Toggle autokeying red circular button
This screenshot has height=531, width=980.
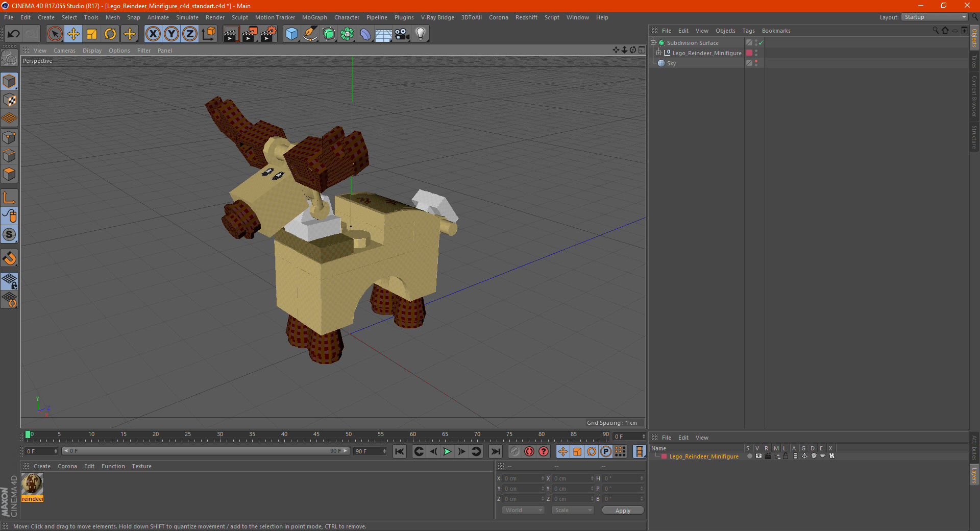pos(529,451)
